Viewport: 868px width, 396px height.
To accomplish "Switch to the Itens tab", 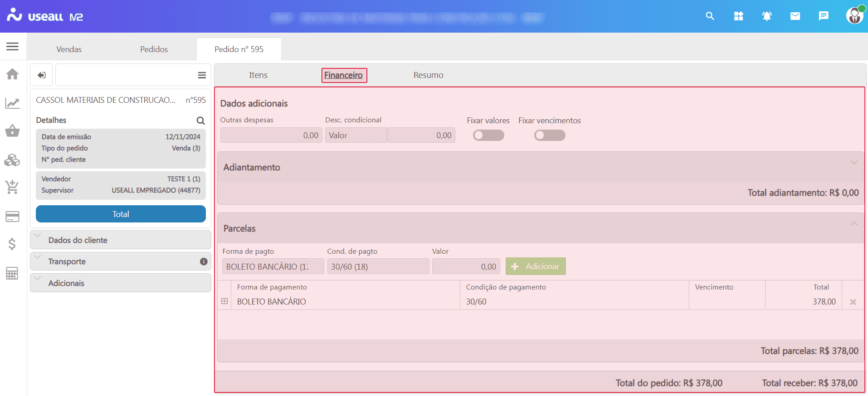I will pos(258,75).
